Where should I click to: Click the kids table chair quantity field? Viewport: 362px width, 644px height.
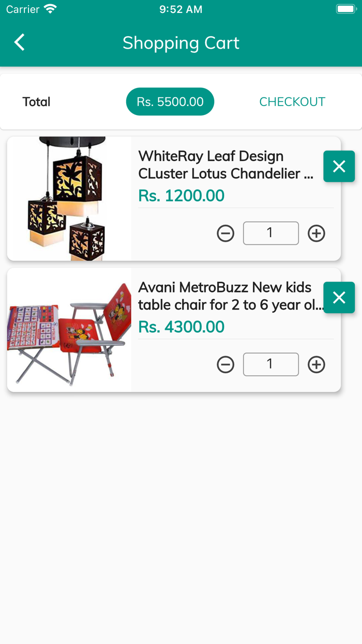[x=270, y=364]
